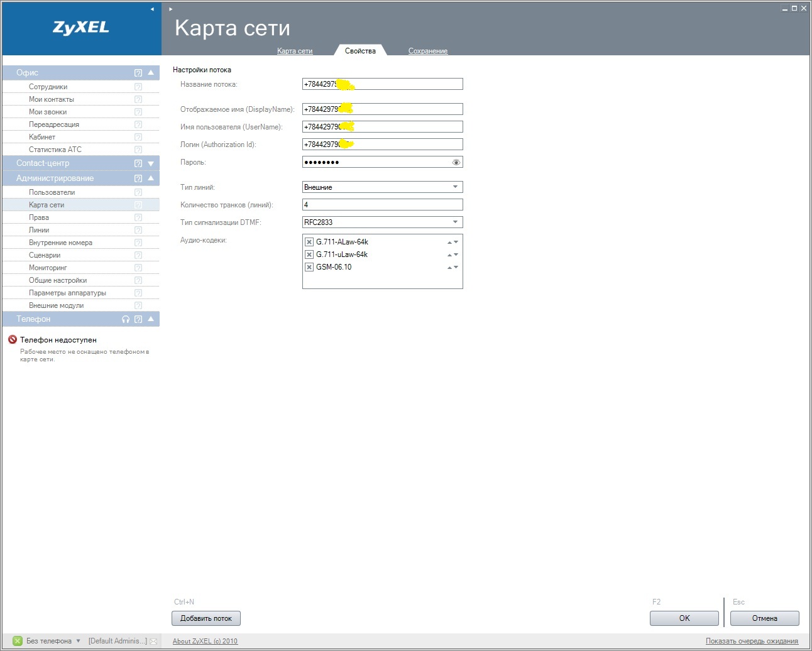The image size is (812, 651).
Task: Toggle the G.711-ALaw-64k codec checkbox
Action: tap(309, 242)
